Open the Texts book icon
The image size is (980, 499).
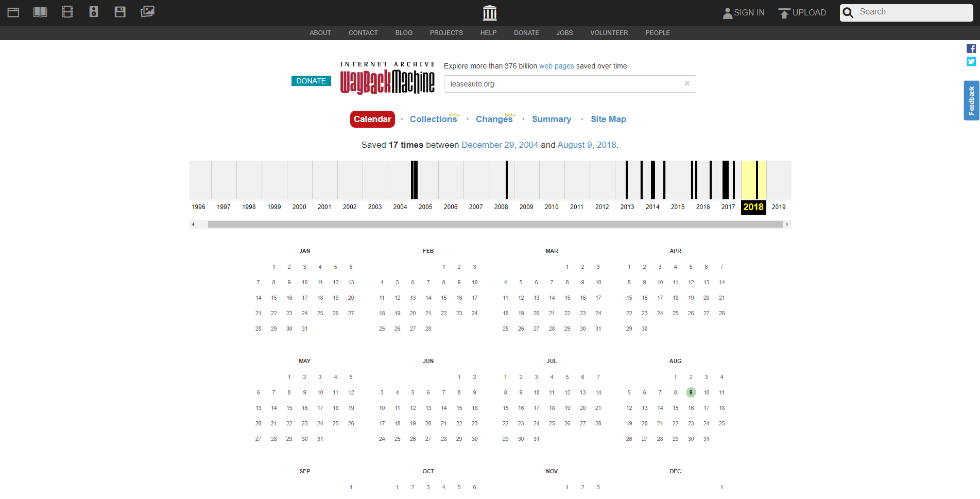coord(40,12)
